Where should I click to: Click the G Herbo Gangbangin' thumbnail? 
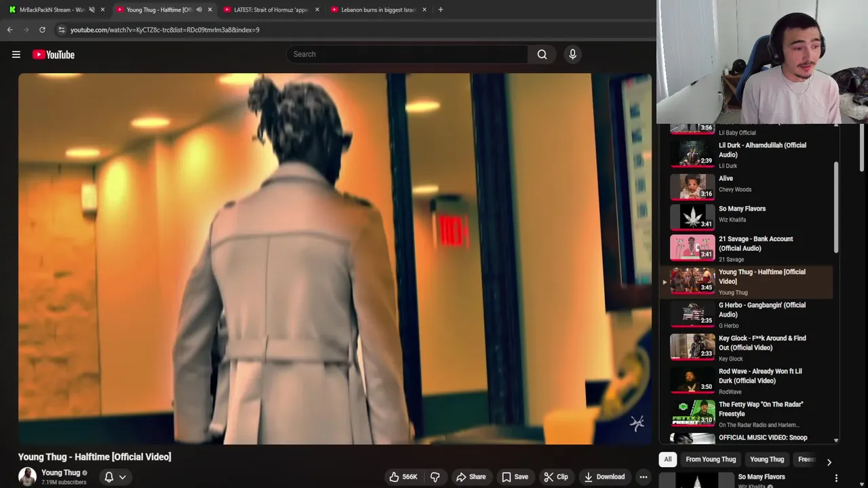pyautogui.click(x=692, y=314)
